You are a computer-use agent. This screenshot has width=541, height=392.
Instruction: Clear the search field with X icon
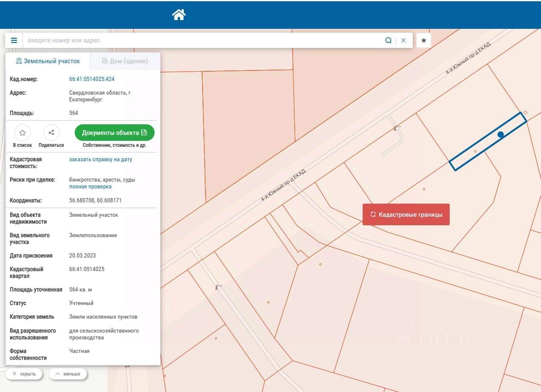[x=403, y=40]
